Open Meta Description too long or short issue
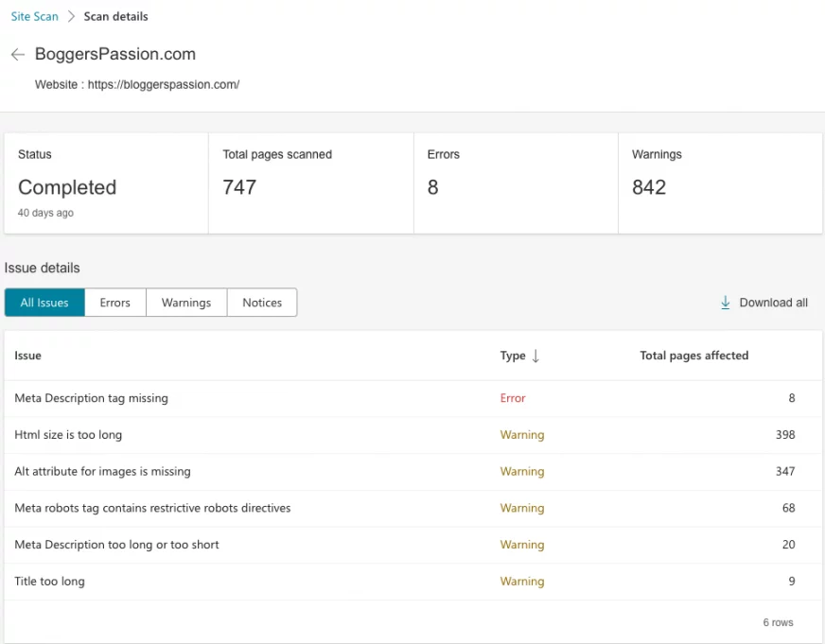The width and height of the screenshot is (825, 644). click(x=116, y=545)
